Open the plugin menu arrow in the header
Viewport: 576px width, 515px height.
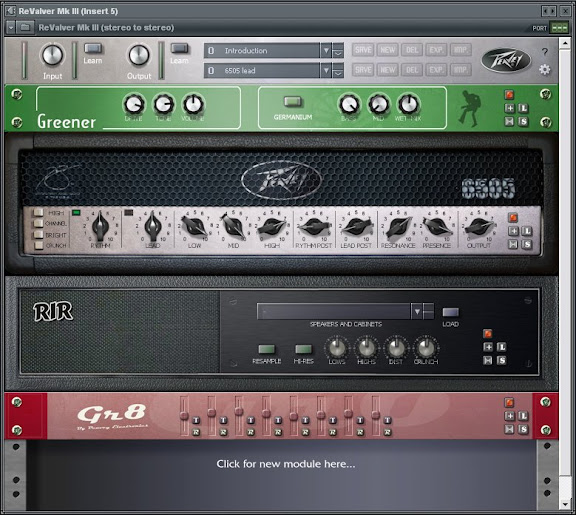point(11,28)
